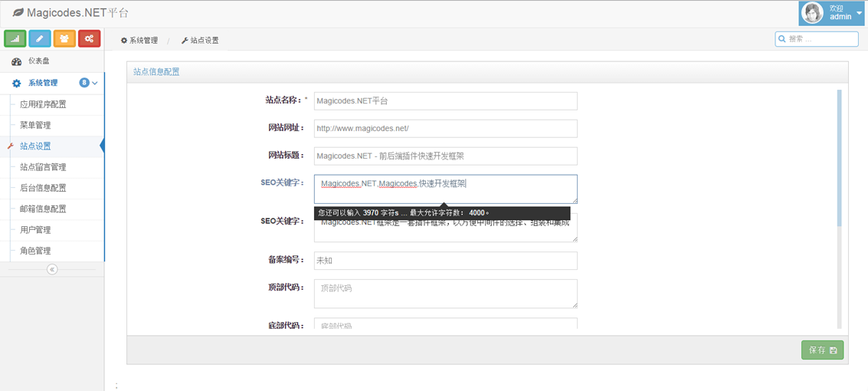Screen dimensions: 868x391
Task: Open 系统管理 breadcrumb link
Action: pos(143,41)
